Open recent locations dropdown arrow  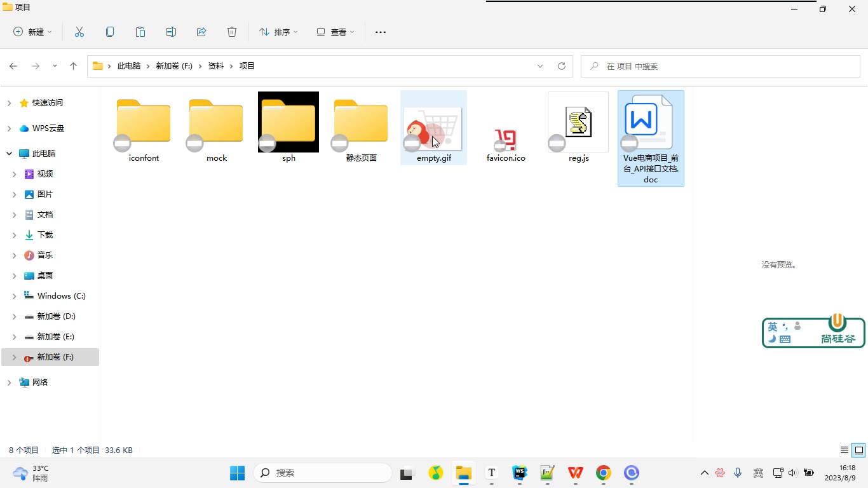55,66
